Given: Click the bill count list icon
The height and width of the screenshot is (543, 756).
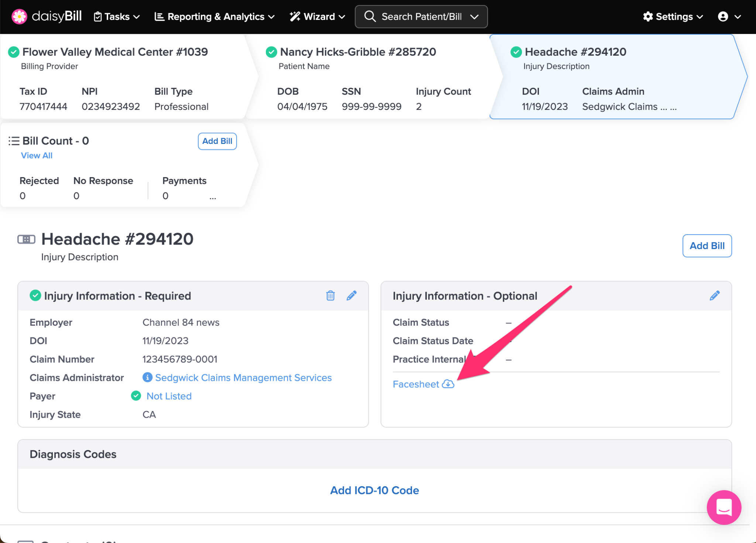Looking at the screenshot, I should pos(14,141).
